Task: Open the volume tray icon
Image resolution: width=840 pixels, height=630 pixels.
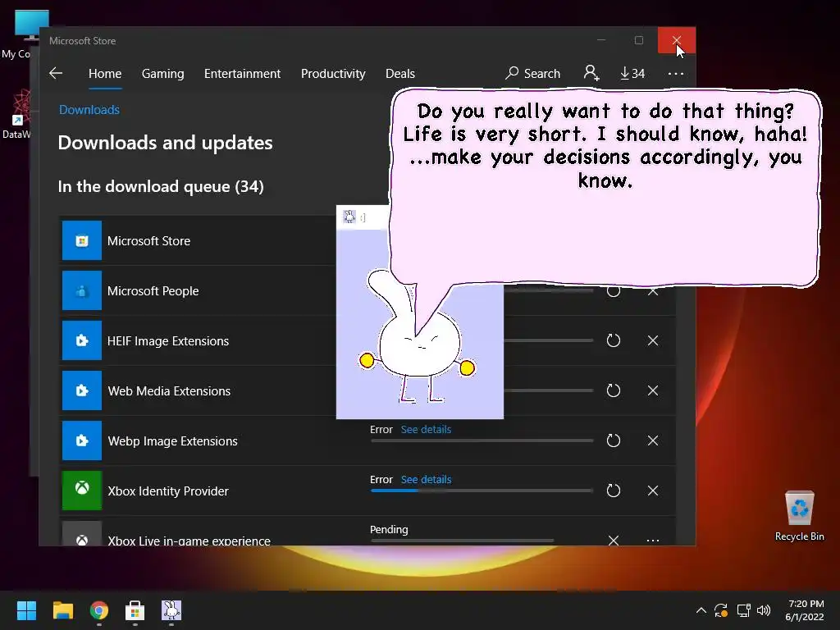Action: (x=764, y=610)
